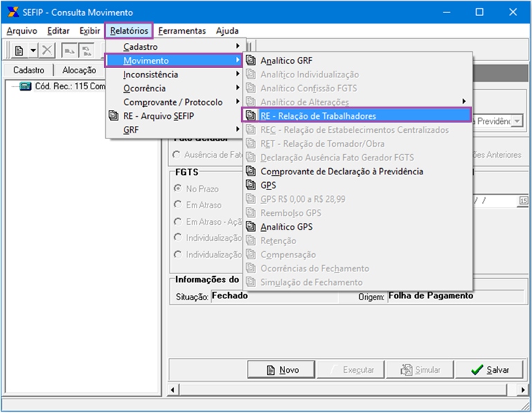Expand the Ocorrência submenu

175,89
